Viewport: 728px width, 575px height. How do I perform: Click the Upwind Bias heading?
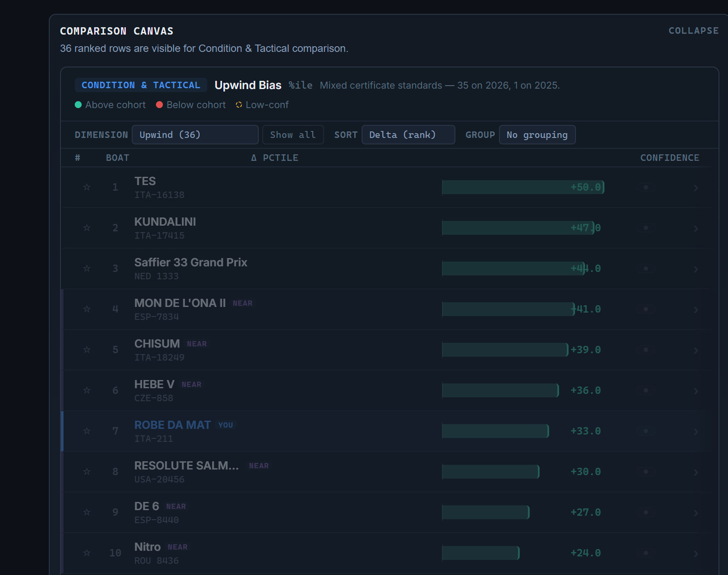tap(248, 85)
